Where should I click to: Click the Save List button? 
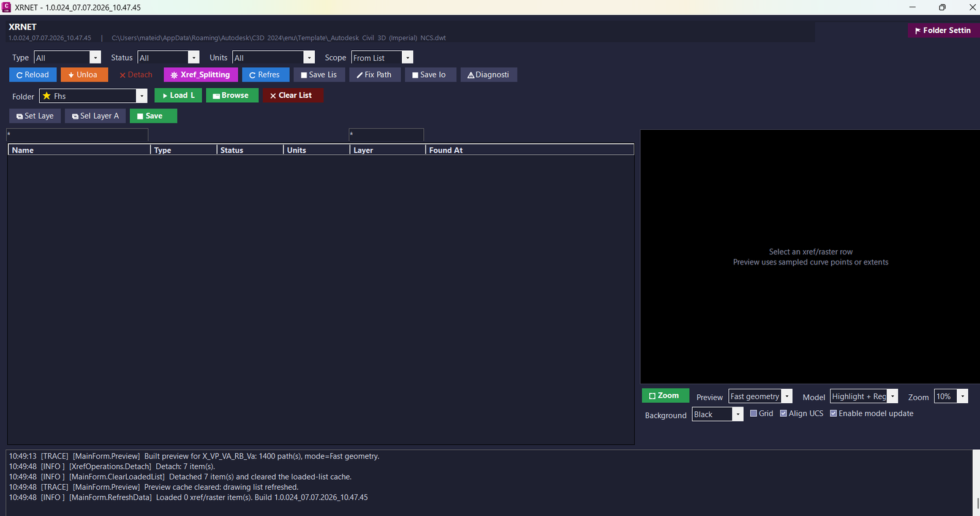[x=319, y=75]
